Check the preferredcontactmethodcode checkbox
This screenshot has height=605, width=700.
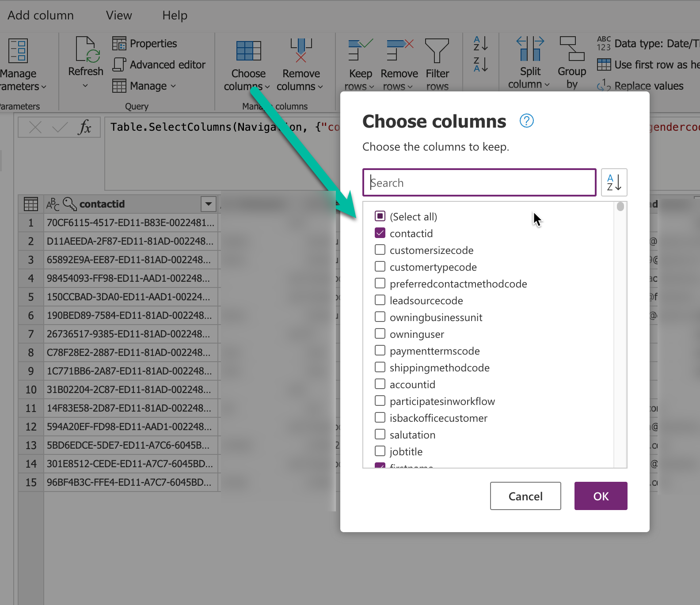tap(380, 283)
